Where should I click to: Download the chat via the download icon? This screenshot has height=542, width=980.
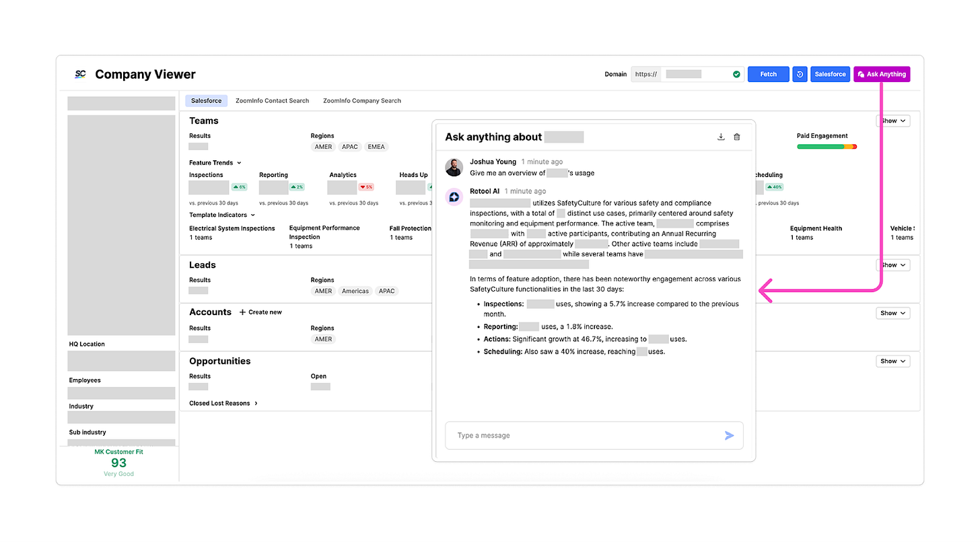pos(721,137)
